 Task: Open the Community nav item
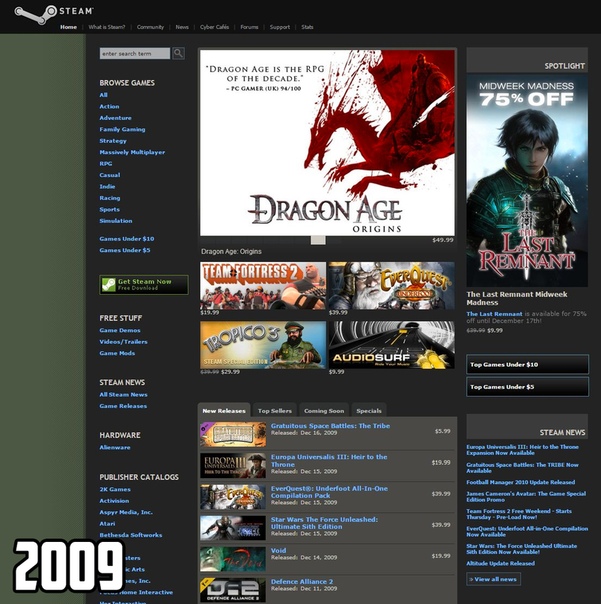pyautogui.click(x=150, y=27)
